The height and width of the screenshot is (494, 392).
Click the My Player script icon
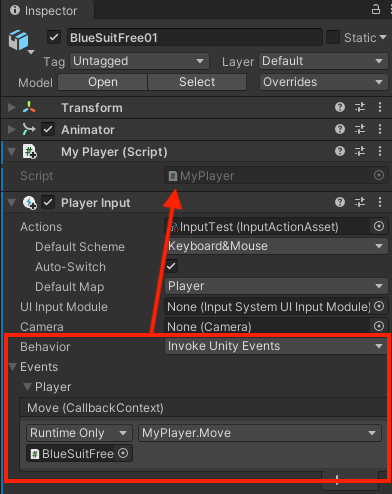pos(30,152)
